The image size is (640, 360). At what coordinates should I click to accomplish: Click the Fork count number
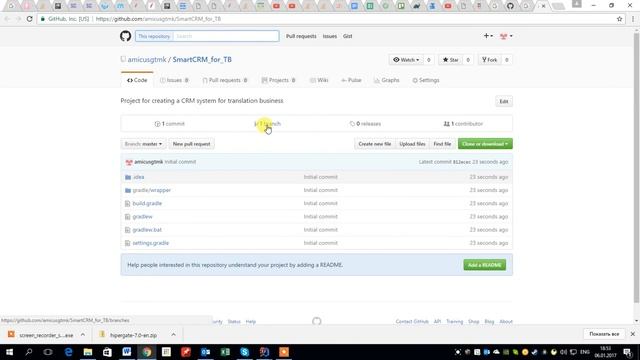pos(507,60)
